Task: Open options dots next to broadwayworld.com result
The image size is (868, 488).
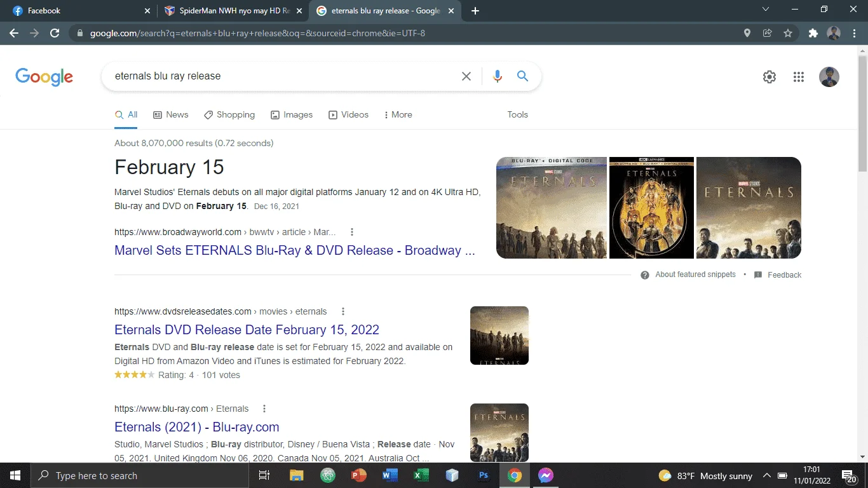Action: (351, 232)
